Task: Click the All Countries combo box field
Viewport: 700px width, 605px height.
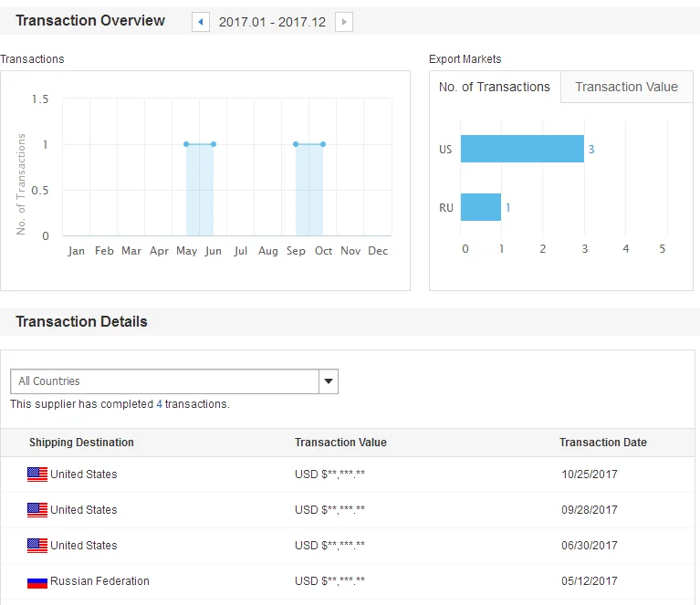Action: (x=164, y=381)
